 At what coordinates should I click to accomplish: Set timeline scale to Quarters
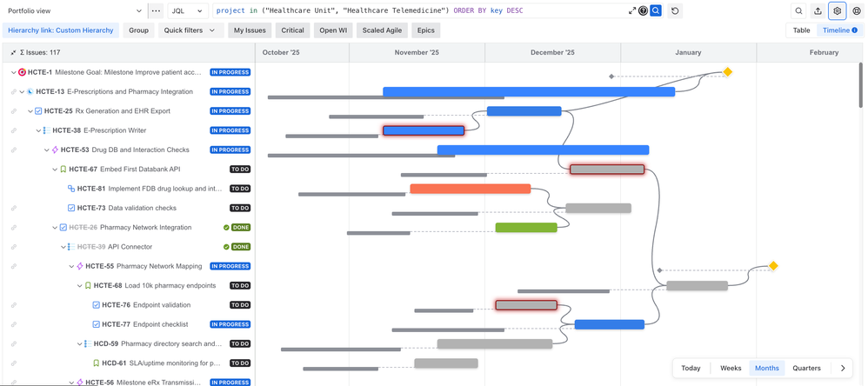806,368
